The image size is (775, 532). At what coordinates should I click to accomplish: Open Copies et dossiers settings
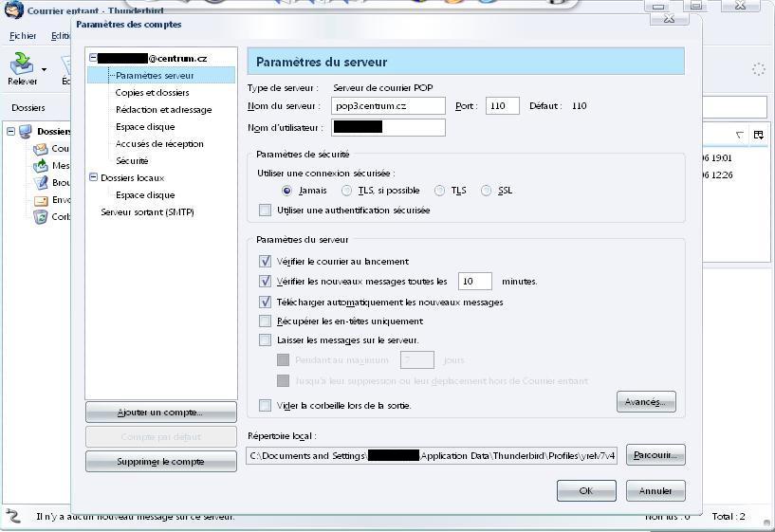click(x=152, y=92)
